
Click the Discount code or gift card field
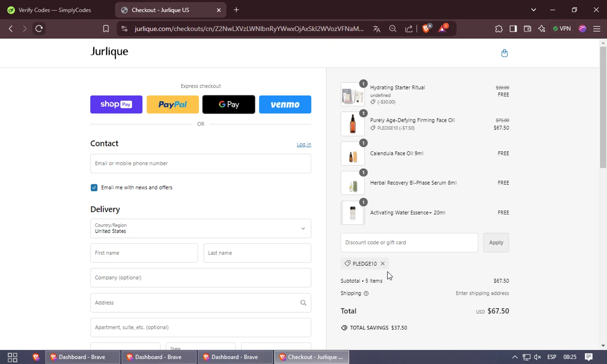409,243
